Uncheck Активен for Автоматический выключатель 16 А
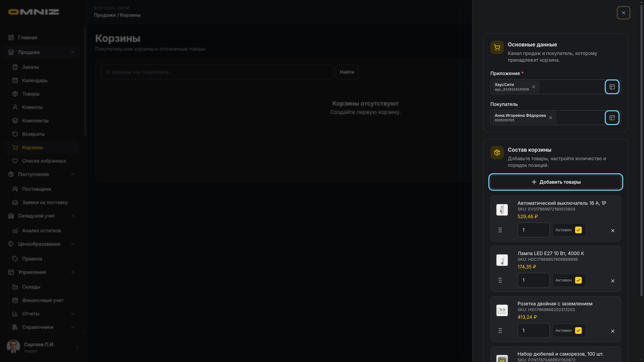 click(578, 230)
